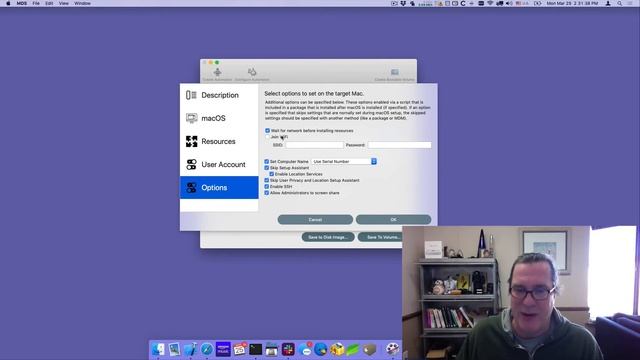Open the MDS application menu
The image size is (640, 360).
pyautogui.click(x=22, y=3)
